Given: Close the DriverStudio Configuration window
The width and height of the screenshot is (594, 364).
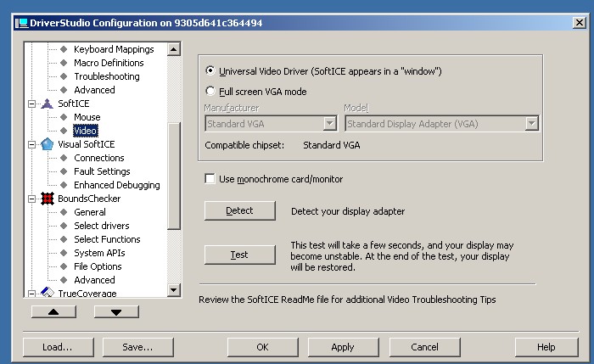Looking at the screenshot, I should click(x=580, y=23).
